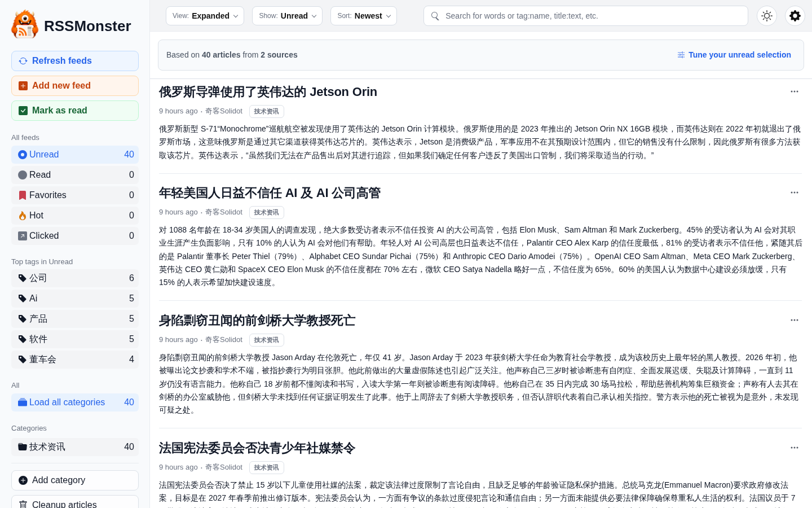Click the 技术资讯 badge on 法国宪法委员会 article
Screen dimensions: 812x508
[x=266, y=468]
